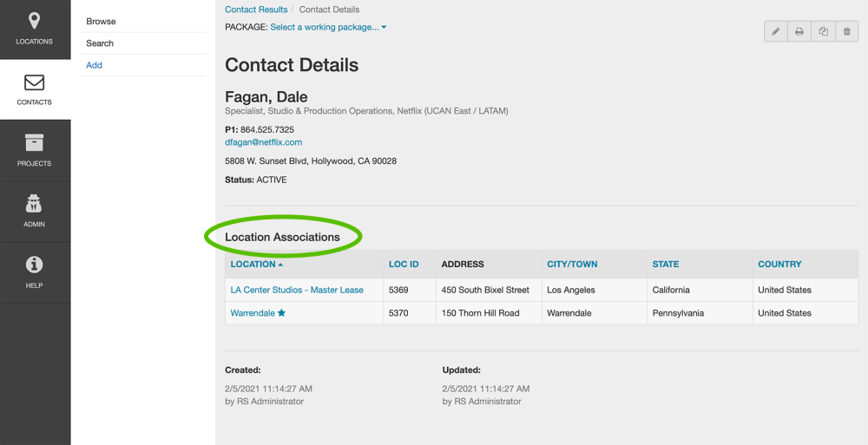Print the contact details
The width and height of the screenshot is (868, 445).
[799, 32]
